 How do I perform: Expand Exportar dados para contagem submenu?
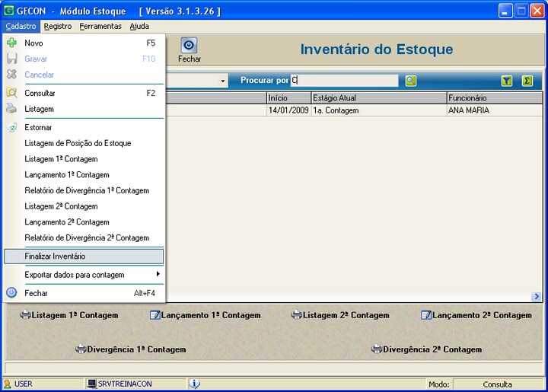(x=158, y=274)
